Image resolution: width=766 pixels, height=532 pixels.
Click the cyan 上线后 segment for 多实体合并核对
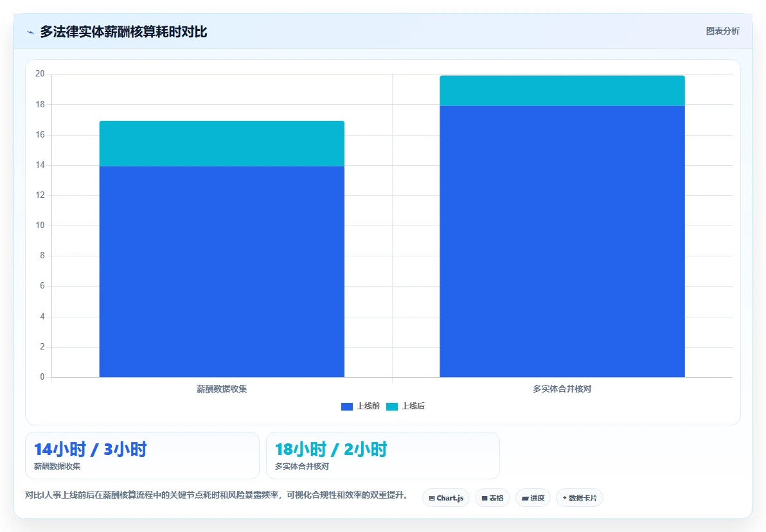[x=562, y=91]
